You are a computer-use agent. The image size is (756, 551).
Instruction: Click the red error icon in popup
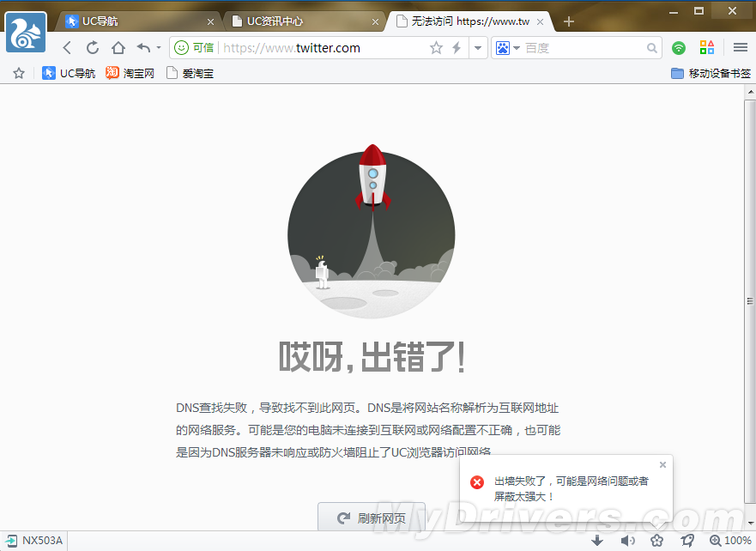[x=477, y=482]
